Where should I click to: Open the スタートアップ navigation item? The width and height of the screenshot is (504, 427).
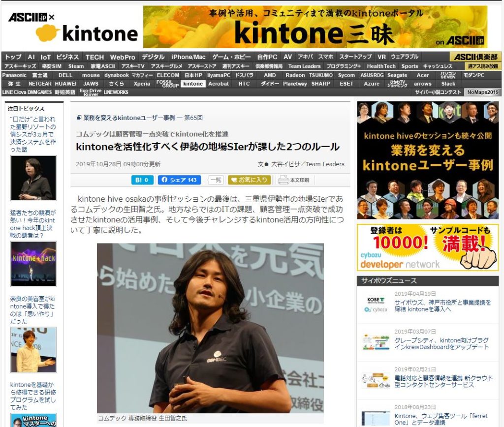355,57
